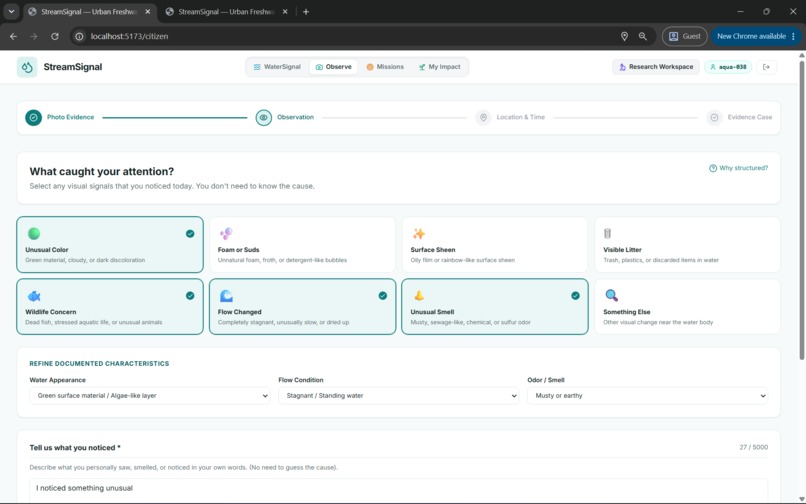
Task: Switch to the Observe tab
Action: click(334, 67)
